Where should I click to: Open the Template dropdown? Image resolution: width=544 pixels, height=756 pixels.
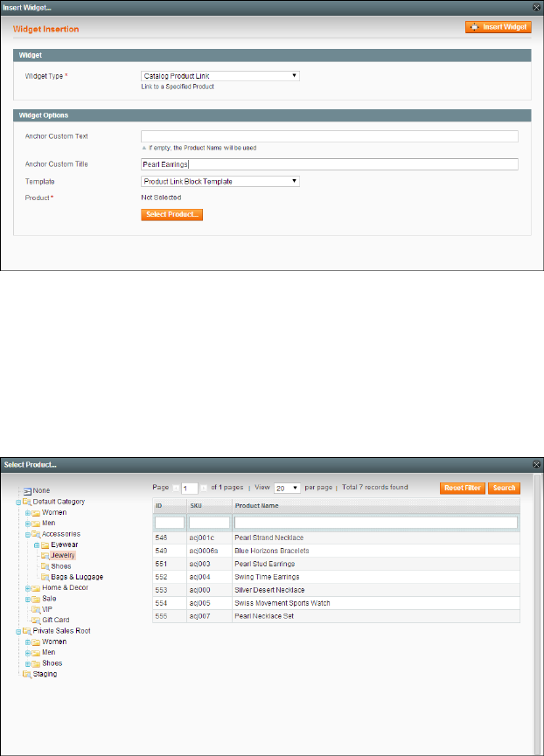tap(220, 181)
